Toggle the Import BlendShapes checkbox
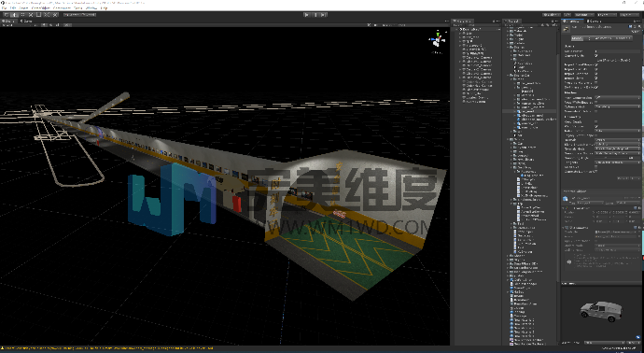This screenshot has width=644, height=353. click(x=596, y=64)
